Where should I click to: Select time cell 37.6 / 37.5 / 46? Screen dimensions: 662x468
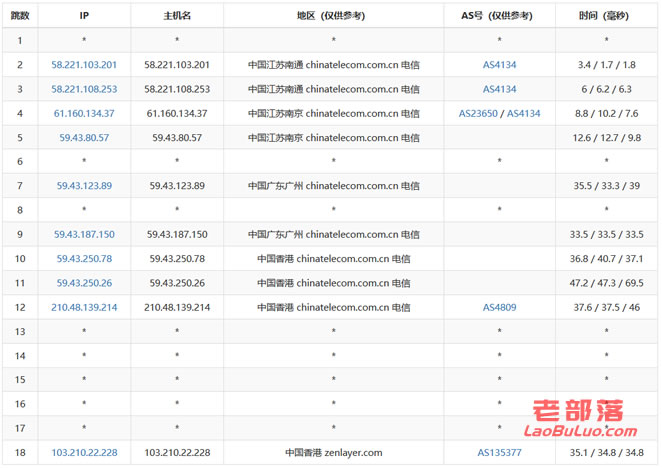[x=606, y=307]
